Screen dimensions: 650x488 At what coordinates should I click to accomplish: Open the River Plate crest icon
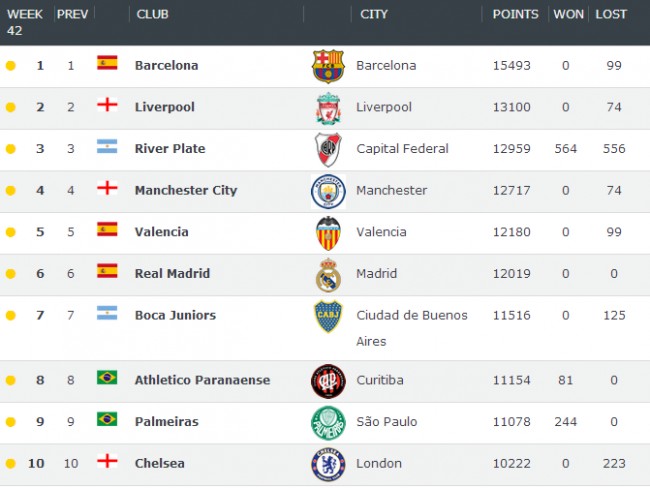point(328,149)
